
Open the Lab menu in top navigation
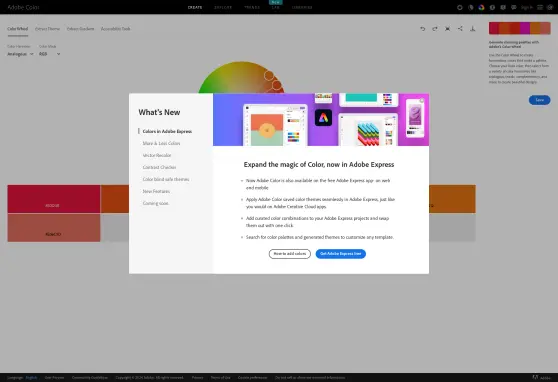(x=276, y=7)
